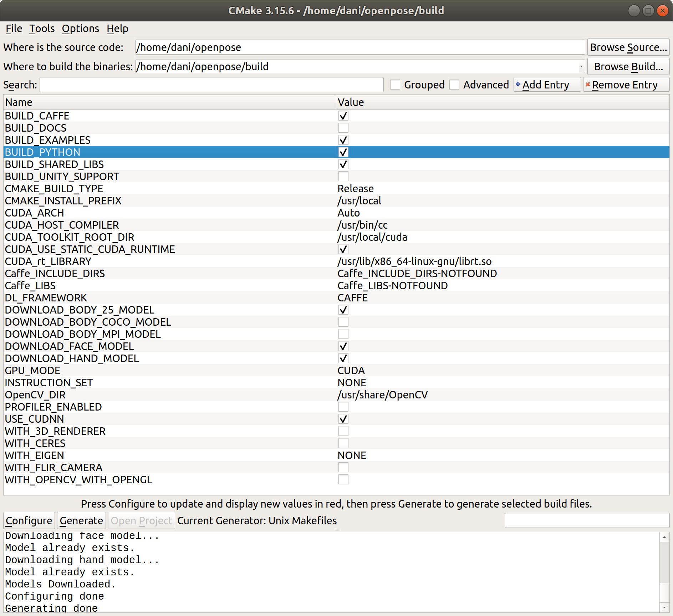
Task: Maximize the CMake window
Action: pyautogui.click(x=648, y=10)
